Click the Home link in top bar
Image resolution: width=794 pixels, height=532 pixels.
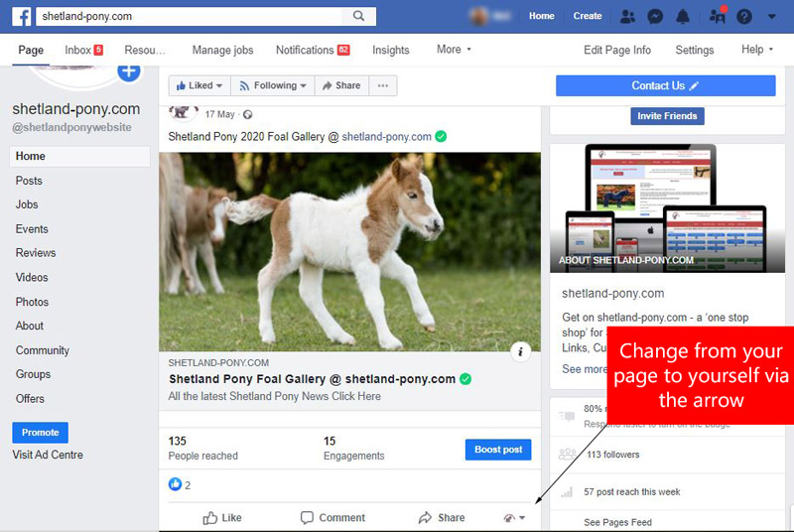click(x=541, y=16)
